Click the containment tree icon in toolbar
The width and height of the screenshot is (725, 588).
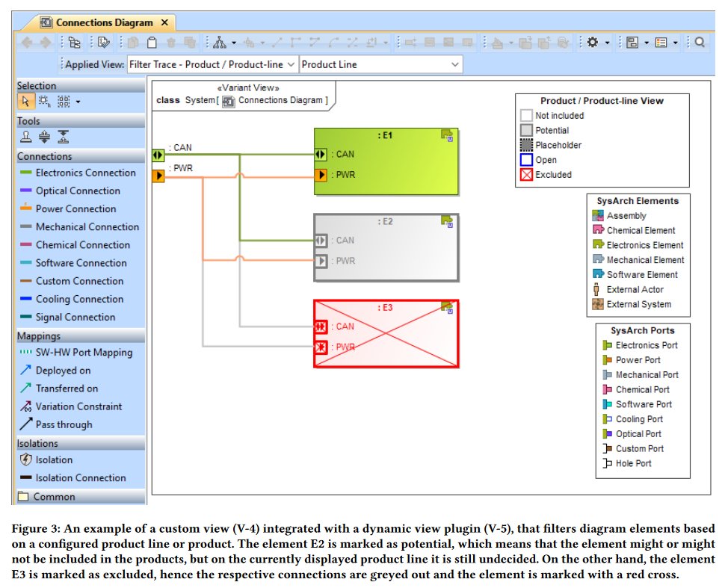(x=75, y=43)
